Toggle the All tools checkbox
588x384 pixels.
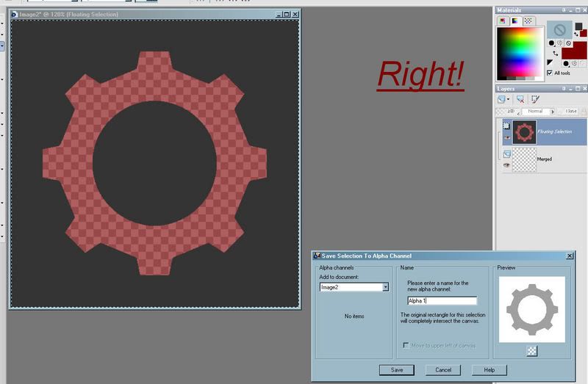tap(551, 73)
